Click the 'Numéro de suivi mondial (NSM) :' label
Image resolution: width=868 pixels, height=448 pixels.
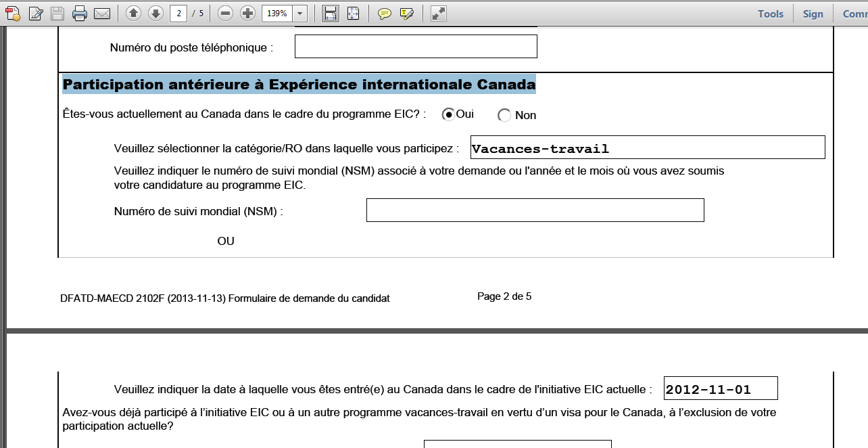199,211
